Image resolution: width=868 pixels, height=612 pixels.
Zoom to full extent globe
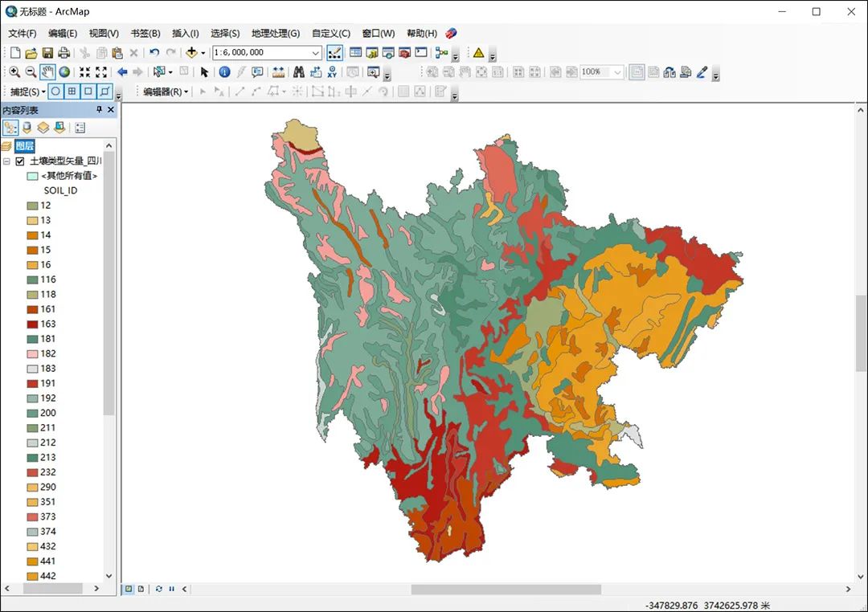(x=65, y=72)
